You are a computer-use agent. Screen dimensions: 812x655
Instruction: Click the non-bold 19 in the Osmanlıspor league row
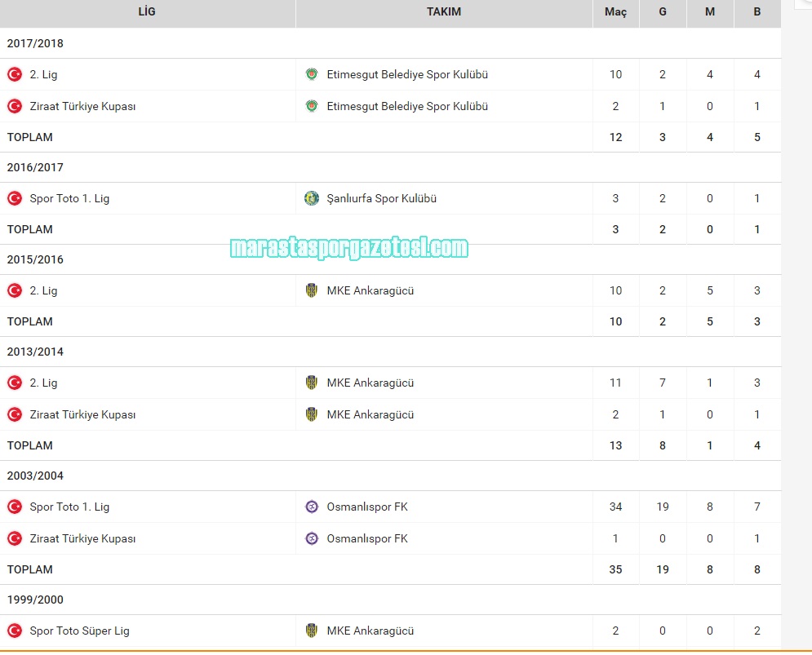click(x=663, y=507)
